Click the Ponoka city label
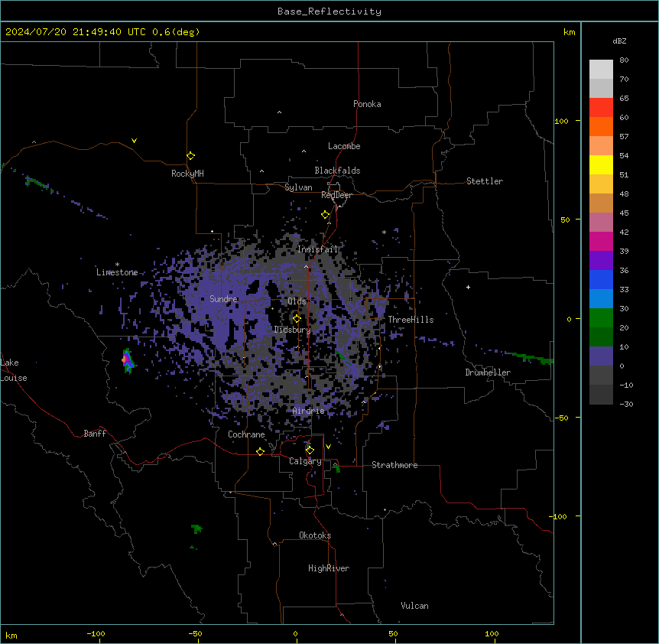The image size is (659, 644). (x=367, y=104)
